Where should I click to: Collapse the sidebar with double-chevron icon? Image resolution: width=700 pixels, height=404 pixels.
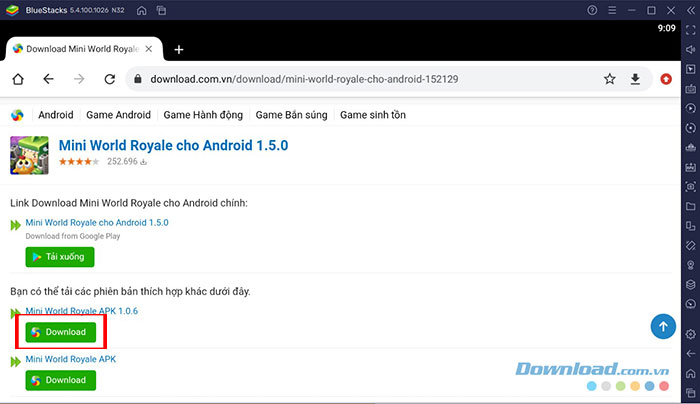coord(691,10)
